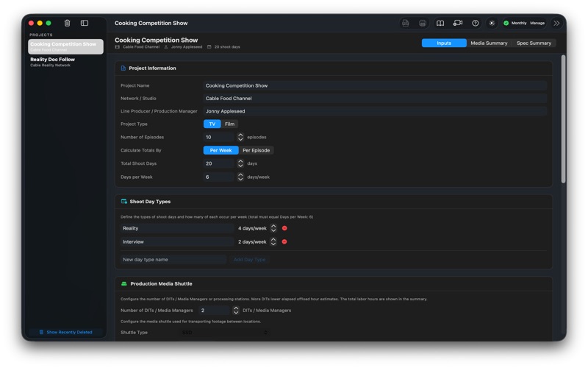
Task: Click the Add Day Type button
Action: 249,260
